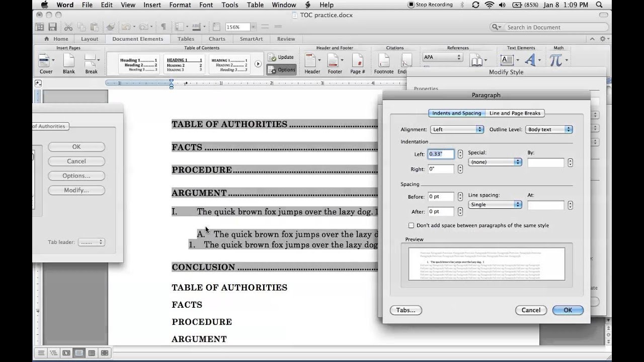644x362 pixels.
Task: Insert a Footnote from Citations group
Action: click(x=383, y=64)
